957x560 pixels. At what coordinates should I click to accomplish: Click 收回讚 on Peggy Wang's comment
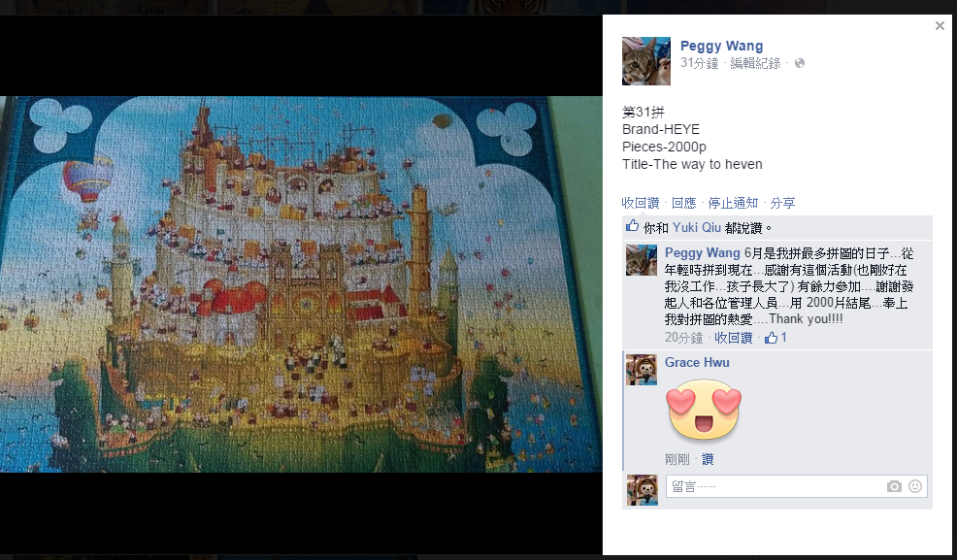(734, 338)
